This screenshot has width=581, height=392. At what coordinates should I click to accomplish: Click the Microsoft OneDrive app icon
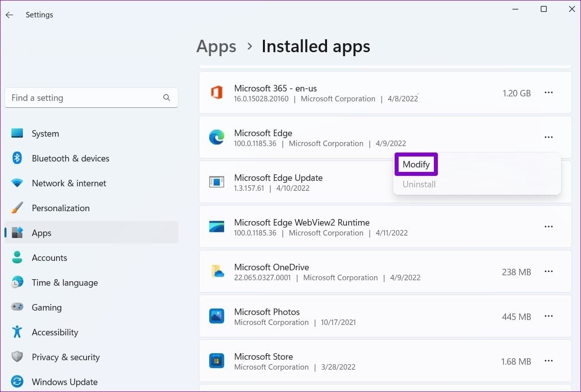216,272
